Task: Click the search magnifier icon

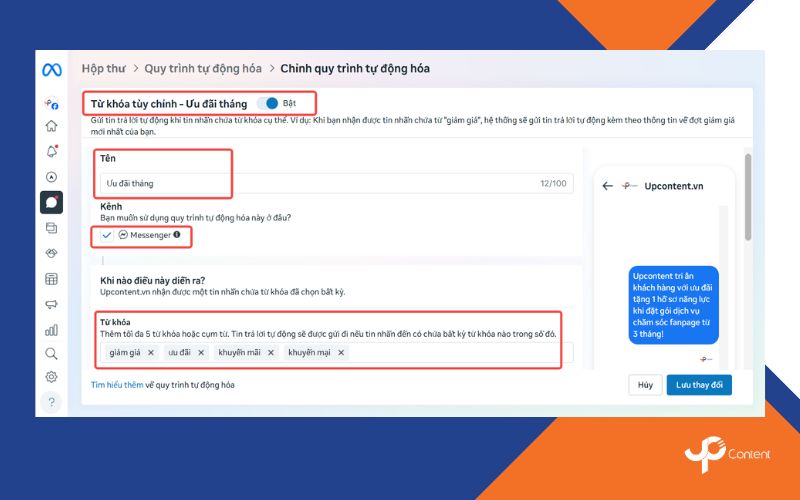Action: [x=51, y=353]
